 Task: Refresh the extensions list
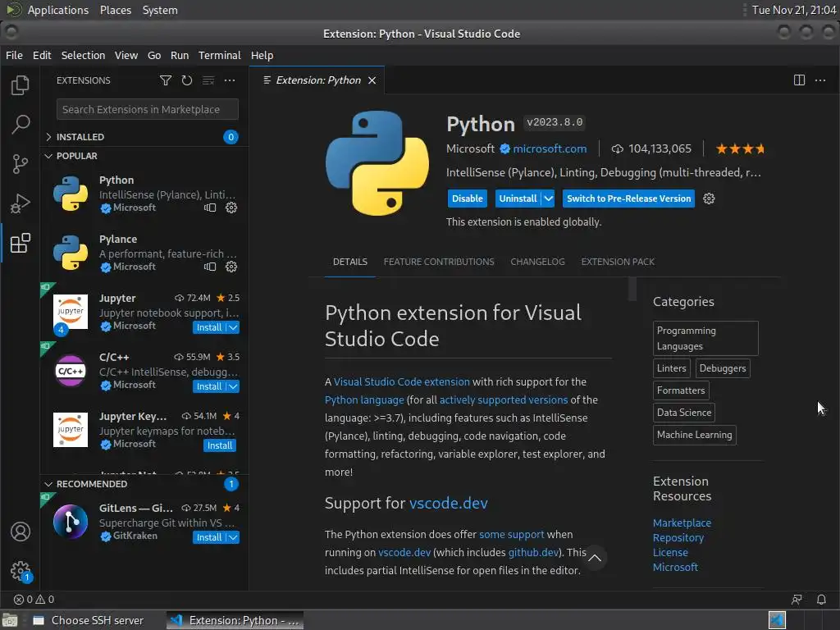pos(187,80)
